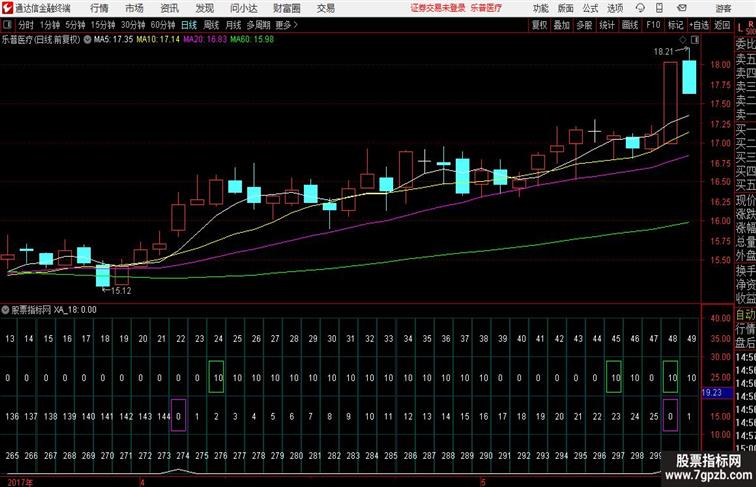Open the 资讯 menu
The width and height of the screenshot is (756, 487).
click(x=169, y=8)
